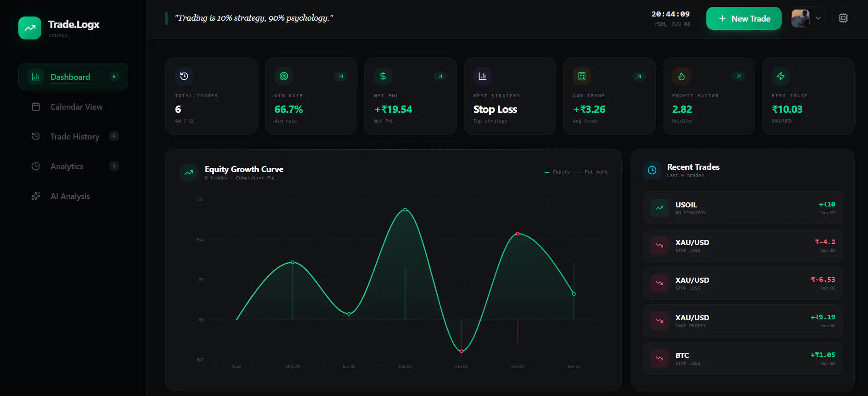Open the BTC stop loss trade row
The image size is (868, 396).
pyautogui.click(x=743, y=358)
